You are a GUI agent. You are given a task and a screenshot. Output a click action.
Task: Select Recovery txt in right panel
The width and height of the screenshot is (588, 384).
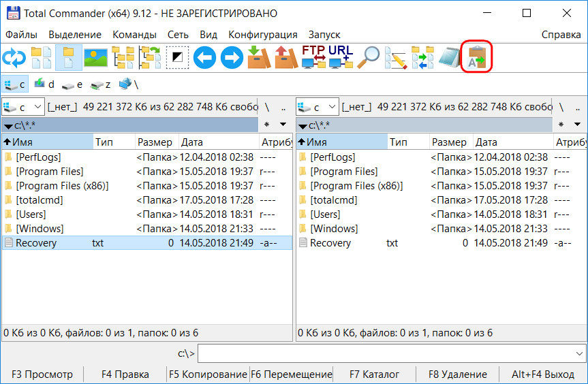pyautogui.click(x=442, y=243)
